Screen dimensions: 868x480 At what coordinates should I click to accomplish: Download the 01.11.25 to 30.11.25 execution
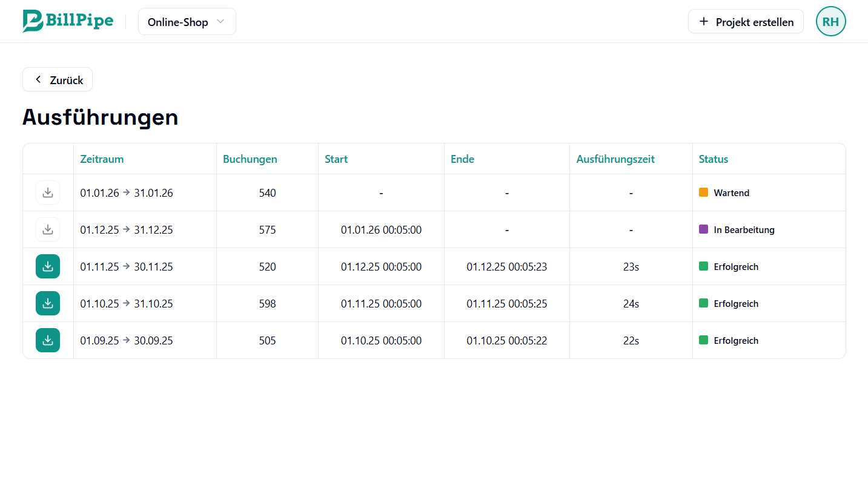[48, 266]
